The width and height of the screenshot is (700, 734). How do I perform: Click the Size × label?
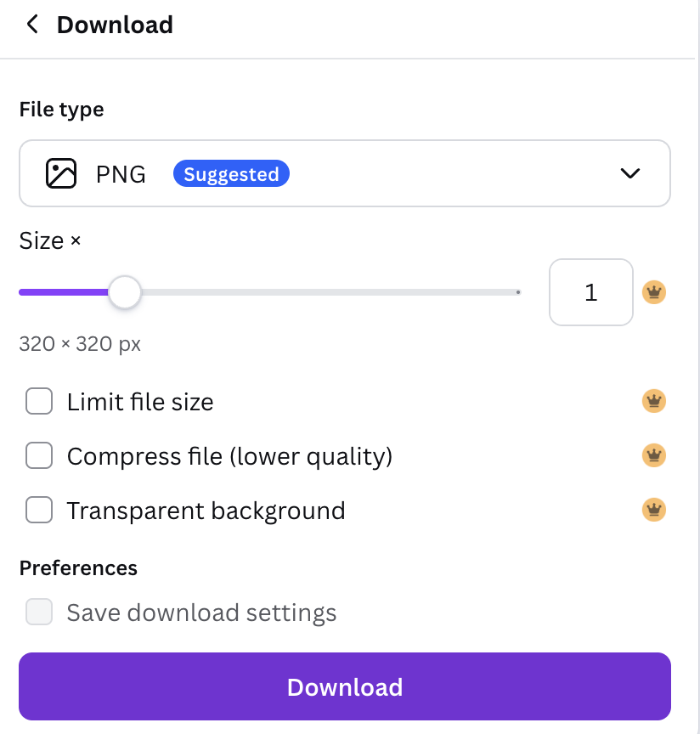50,241
